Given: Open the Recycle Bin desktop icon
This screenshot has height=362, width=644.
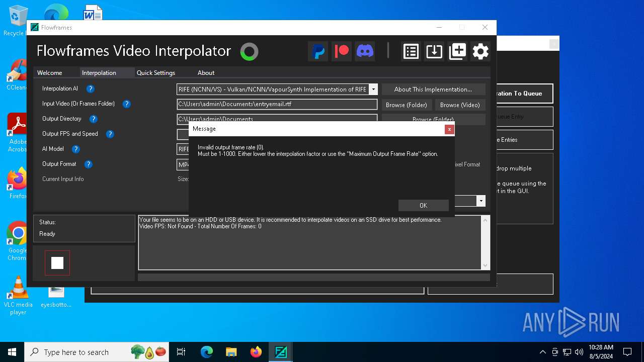Looking at the screenshot, I should pyautogui.click(x=18, y=21).
